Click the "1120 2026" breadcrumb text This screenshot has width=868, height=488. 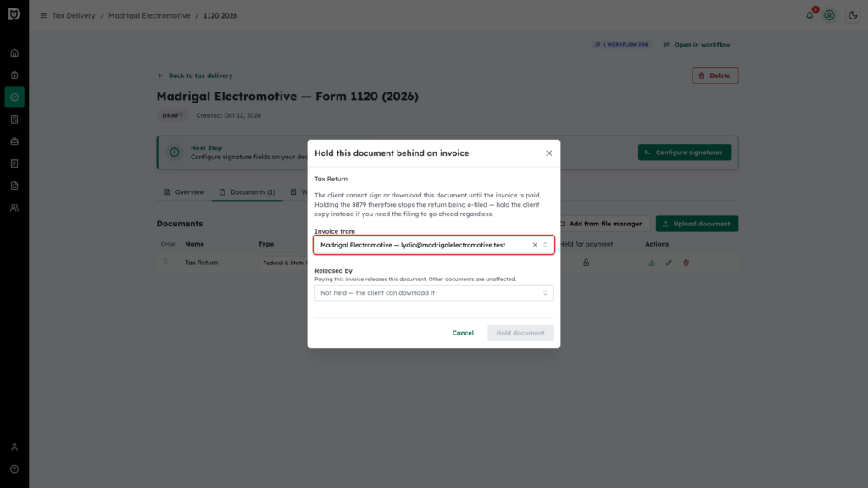(220, 15)
